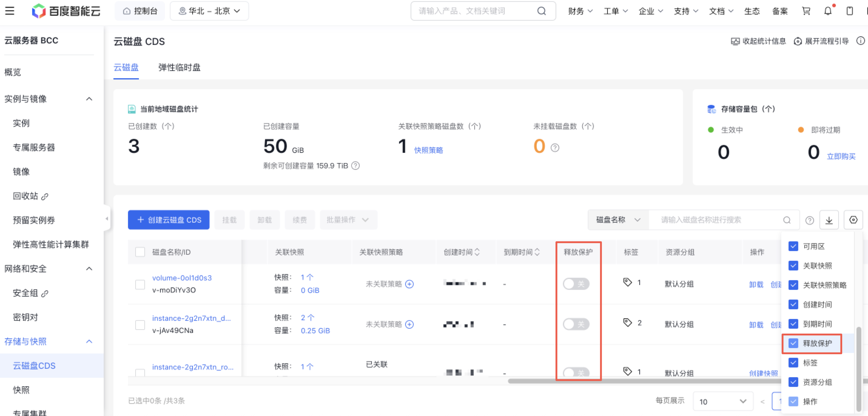Open 批量操作 dropdown
Image resolution: width=868 pixels, height=416 pixels.
tap(348, 220)
